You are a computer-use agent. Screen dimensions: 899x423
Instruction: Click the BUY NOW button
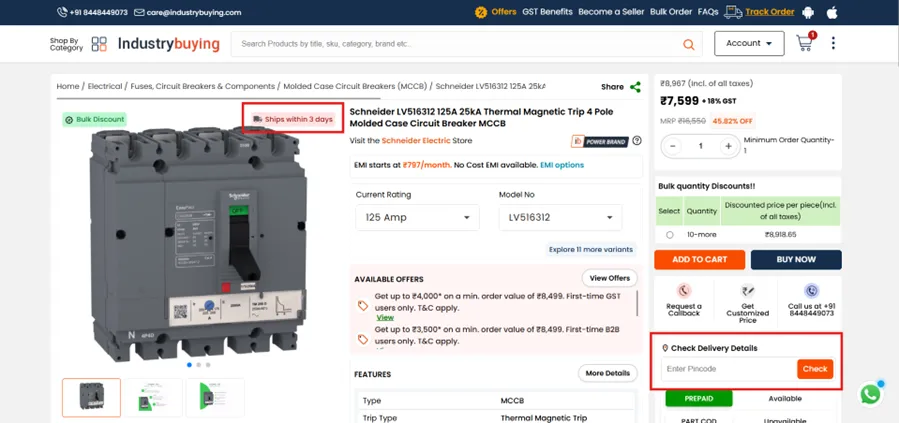(x=796, y=259)
